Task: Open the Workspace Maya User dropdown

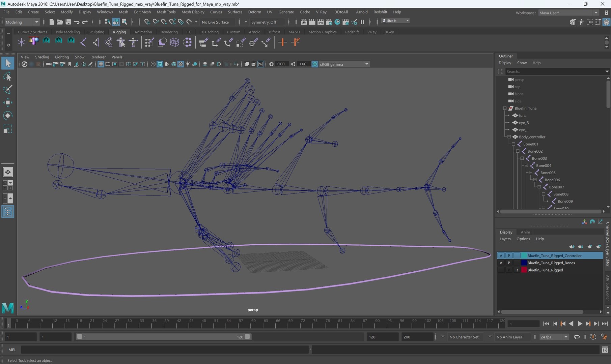Action: pyautogui.click(x=569, y=13)
